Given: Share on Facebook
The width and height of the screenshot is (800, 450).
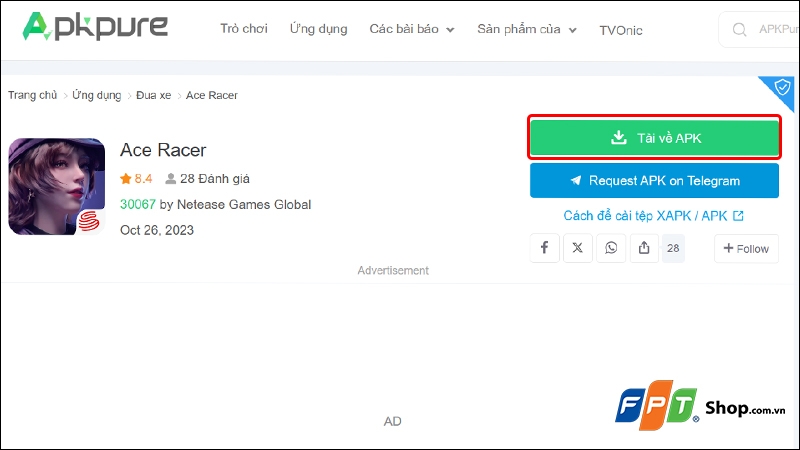Looking at the screenshot, I should 544,248.
